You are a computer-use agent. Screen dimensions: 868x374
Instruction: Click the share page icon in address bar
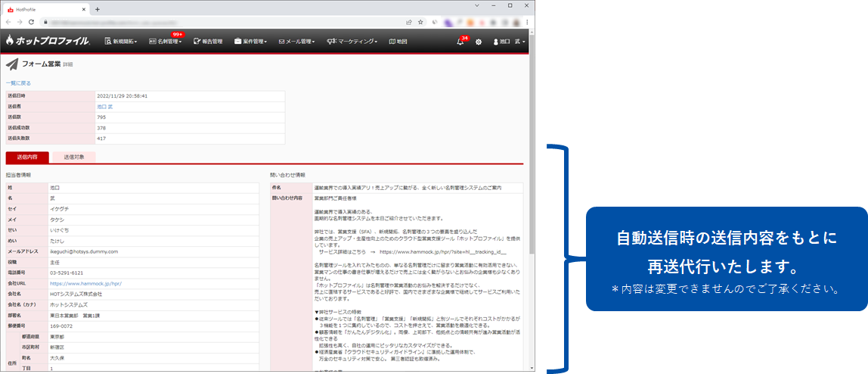pyautogui.click(x=409, y=22)
